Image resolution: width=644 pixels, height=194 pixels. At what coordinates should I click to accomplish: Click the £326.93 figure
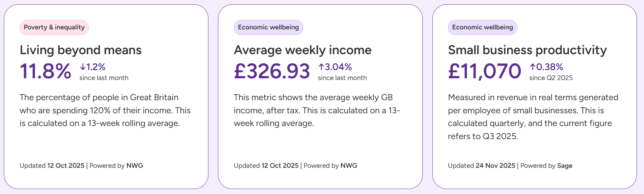pos(272,71)
